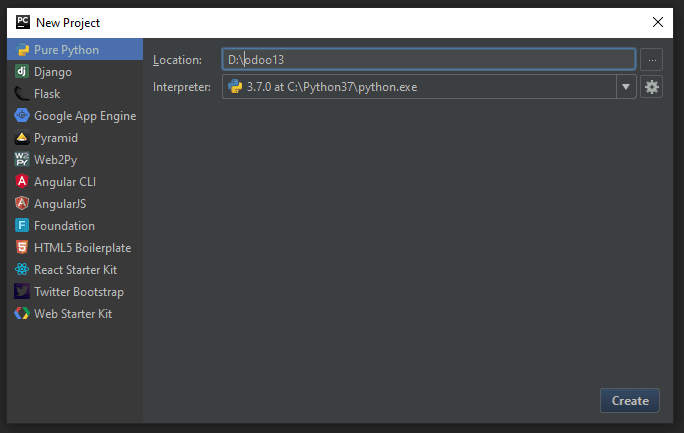Choose Django project type label
This screenshot has width=684, height=433.
click(x=53, y=72)
